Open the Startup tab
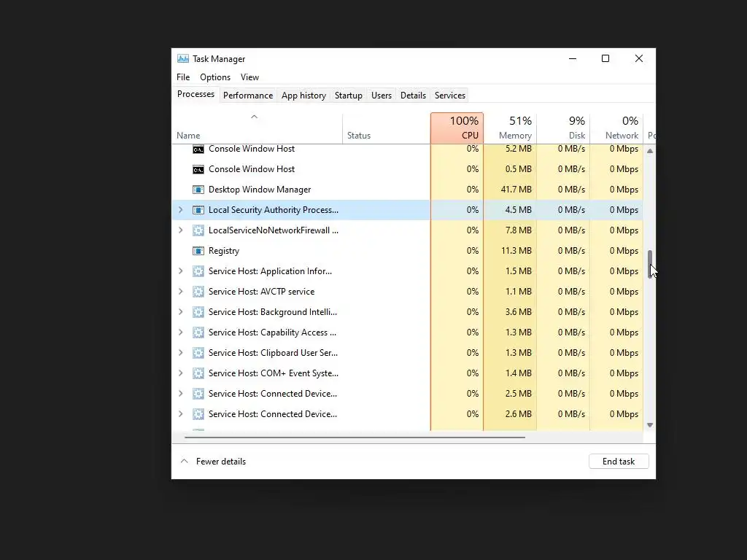The width and height of the screenshot is (747, 560). pyautogui.click(x=348, y=96)
